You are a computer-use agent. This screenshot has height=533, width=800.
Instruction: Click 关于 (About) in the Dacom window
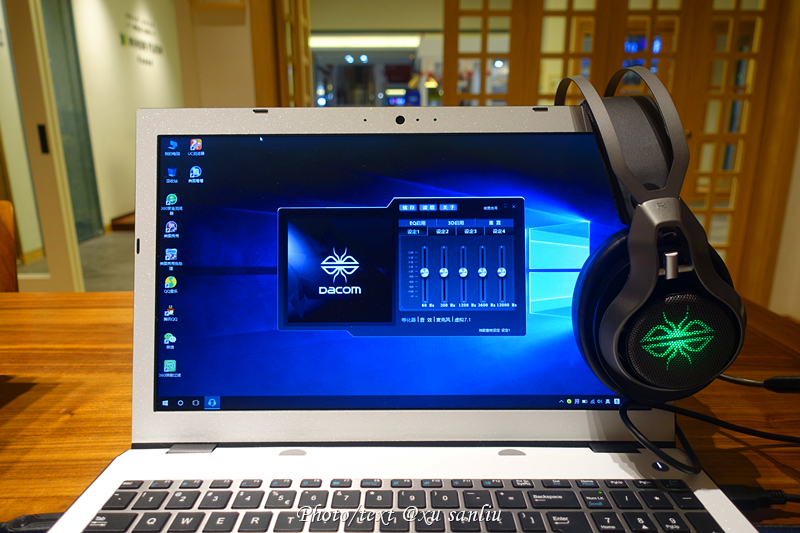pyautogui.click(x=448, y=208)
